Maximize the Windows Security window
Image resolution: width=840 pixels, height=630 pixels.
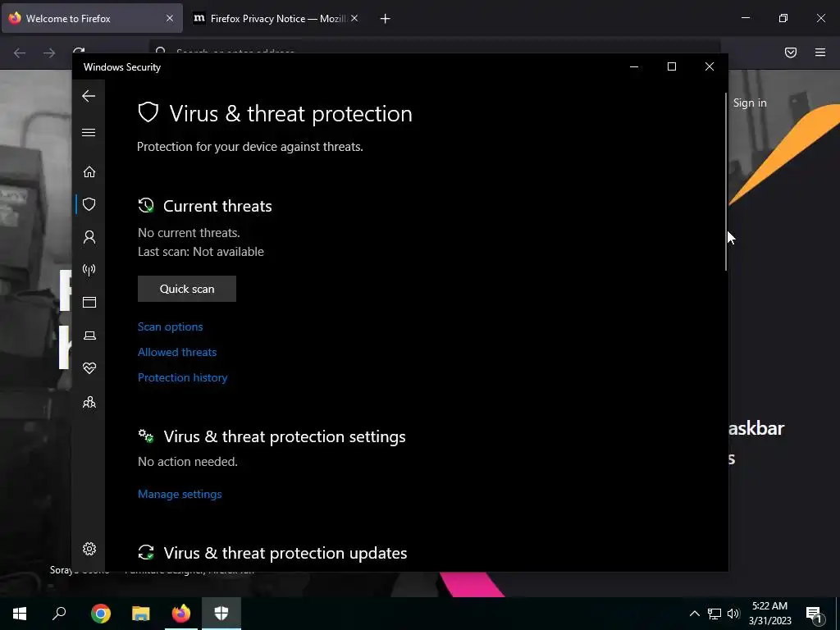point(671,66)
